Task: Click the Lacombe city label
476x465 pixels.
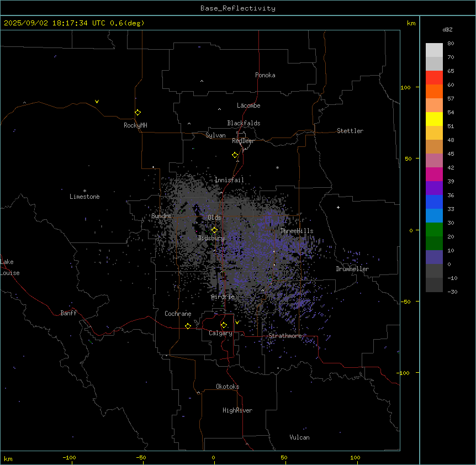Action: (x=248, y=105)
